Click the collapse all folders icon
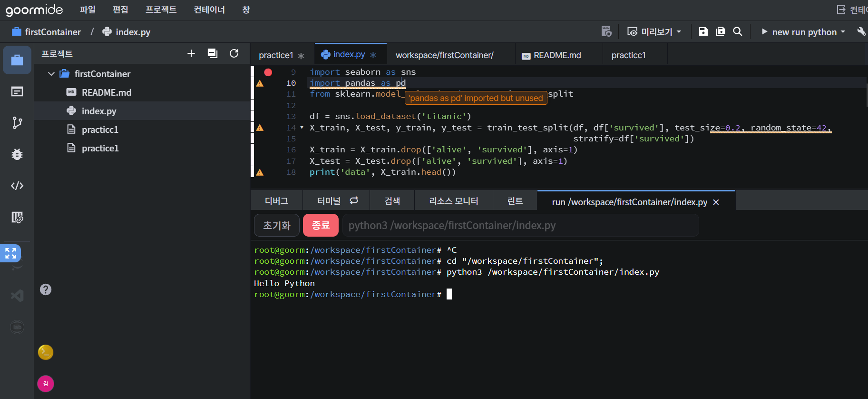 pos(213,53)
